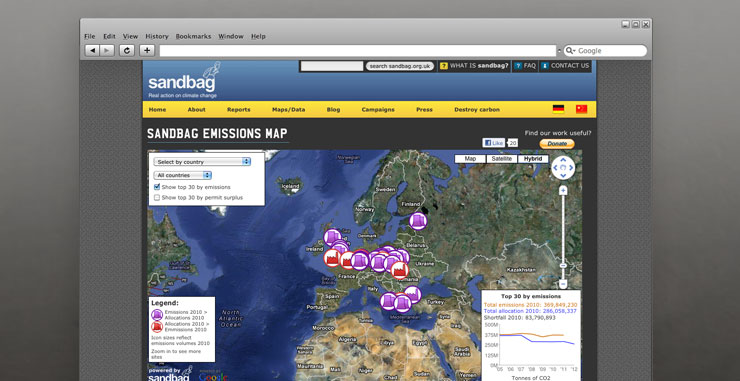Open a new tab with plus icon
The image size is (740, 381).
[x=147, y=51]
